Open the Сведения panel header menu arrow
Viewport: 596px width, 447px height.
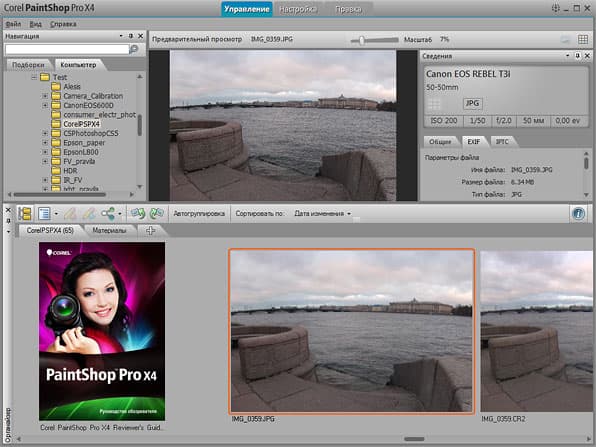568,55
